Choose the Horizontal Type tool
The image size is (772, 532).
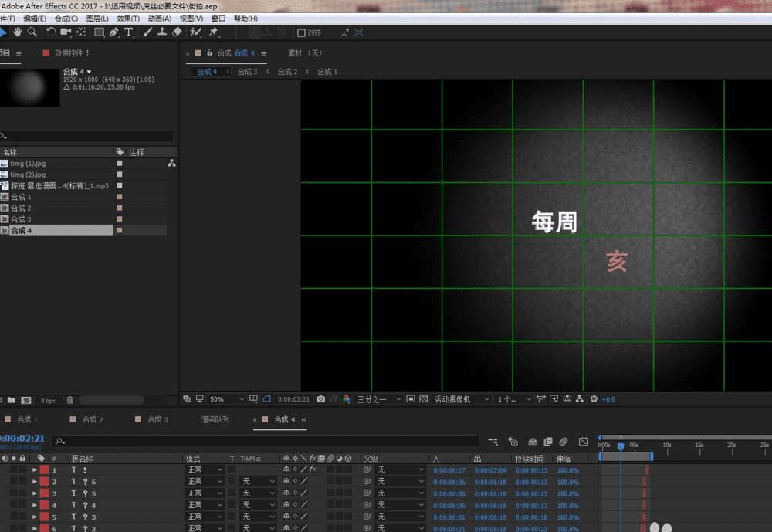129,32
